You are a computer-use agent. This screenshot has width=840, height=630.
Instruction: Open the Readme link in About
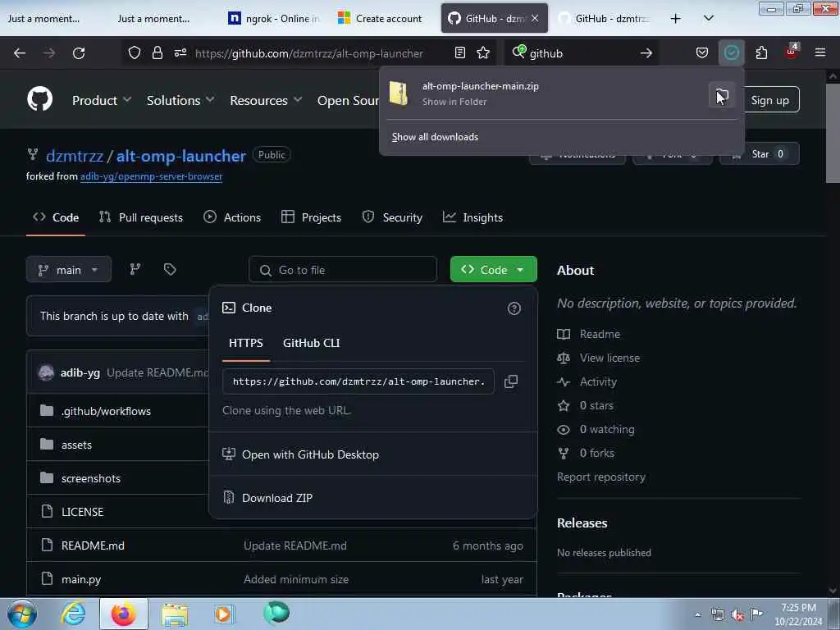pos(600,334)
